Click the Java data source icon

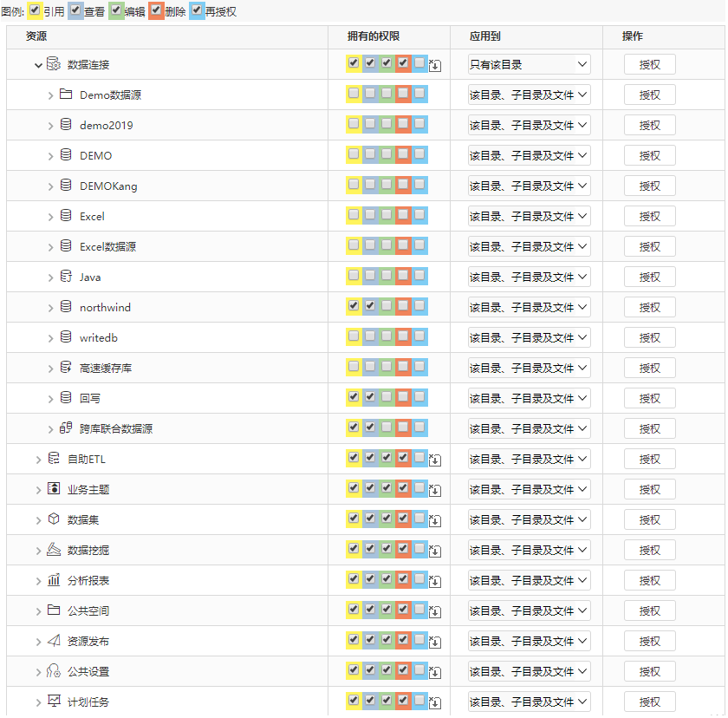click(x=66, y=277)
